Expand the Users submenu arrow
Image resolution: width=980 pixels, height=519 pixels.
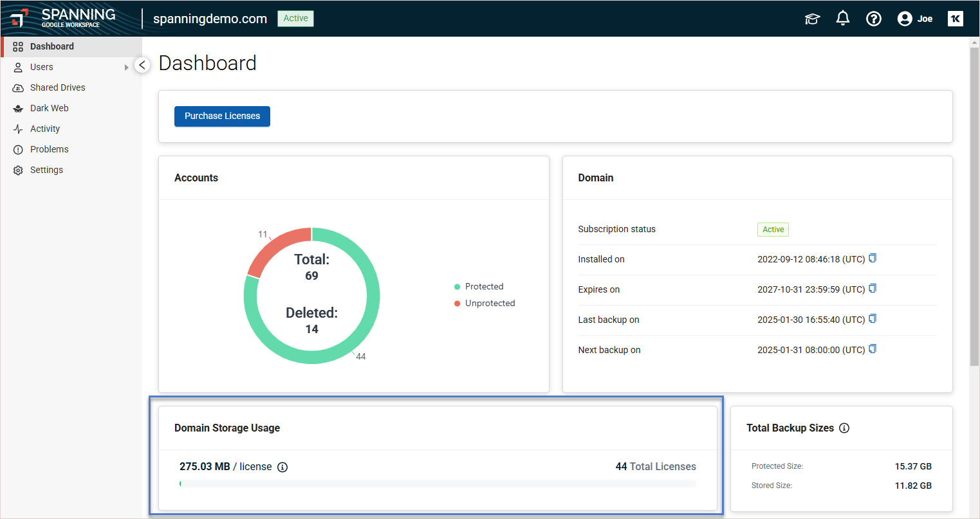coord(127,68)
